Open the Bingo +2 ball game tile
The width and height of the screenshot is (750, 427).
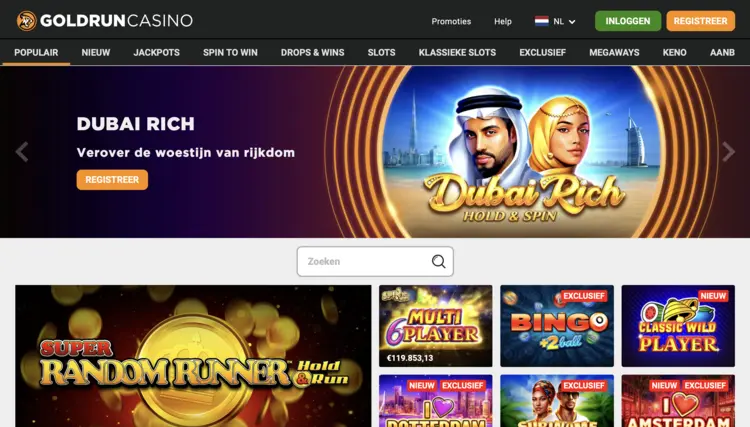(557, 326)
